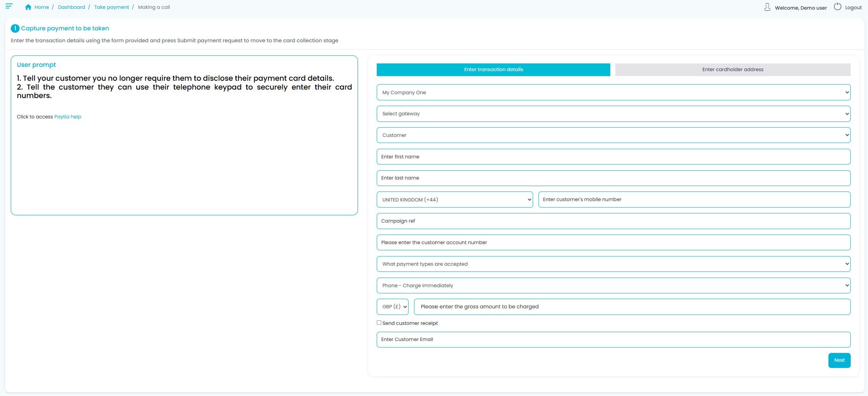Expand the Phone - Charge Immediately dropdown
The width and height of the screenshot is (868, 396).
pos(613,285)
